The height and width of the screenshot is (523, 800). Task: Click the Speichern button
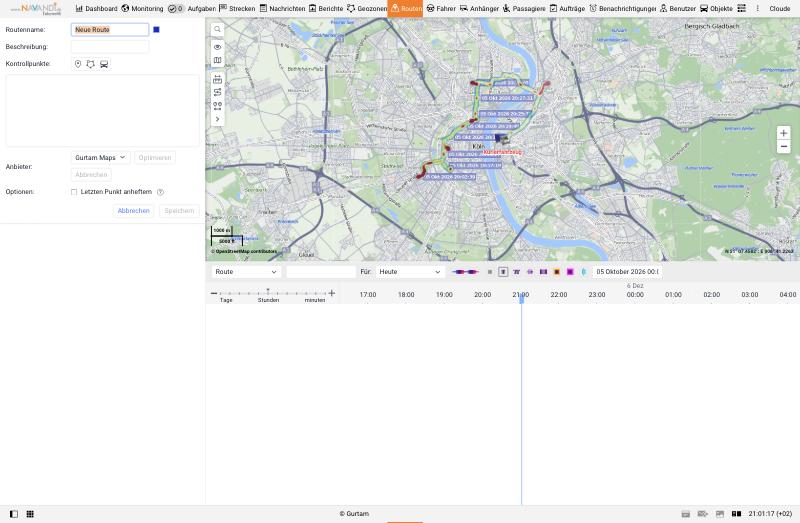[x=179, y=211]
